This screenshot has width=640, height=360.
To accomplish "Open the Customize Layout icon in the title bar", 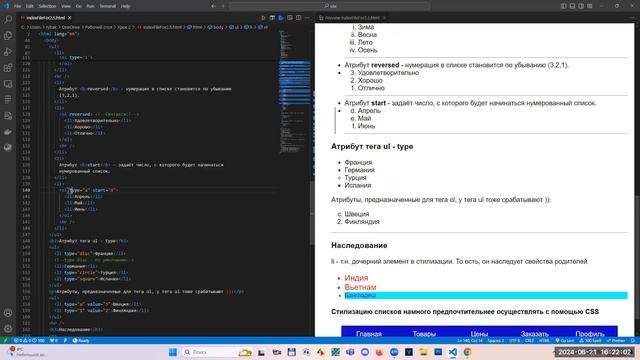I will coord(590,6).
